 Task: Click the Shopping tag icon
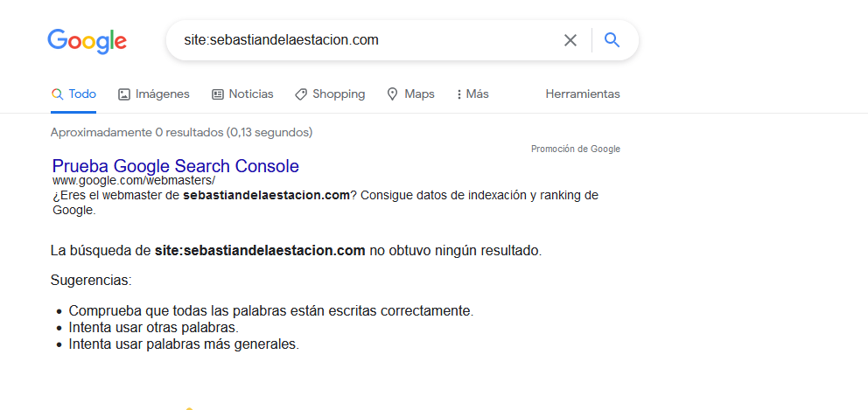point(301,94)
